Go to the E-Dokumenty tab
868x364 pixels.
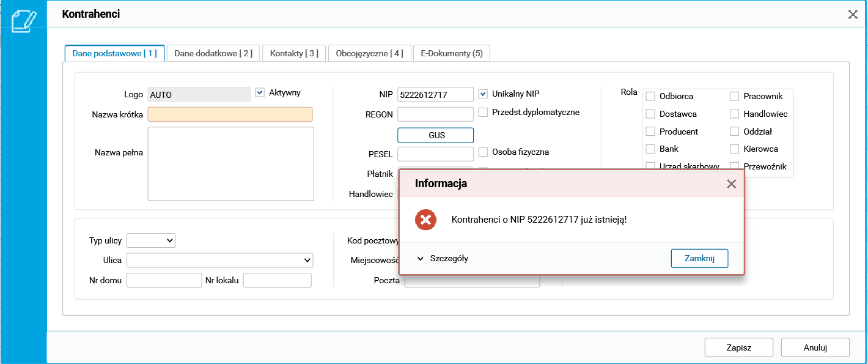[x=452, y=53]
